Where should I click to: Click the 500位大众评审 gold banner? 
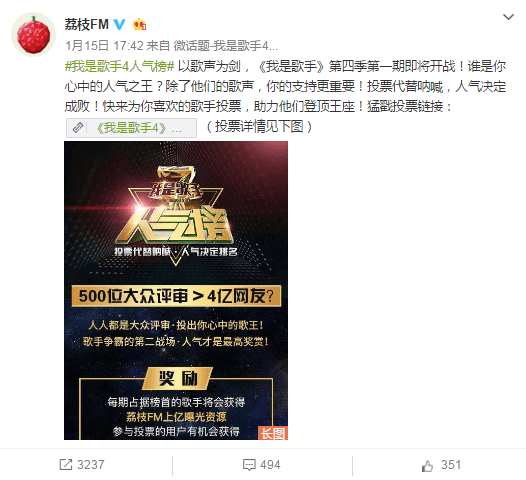pos(176,296)
